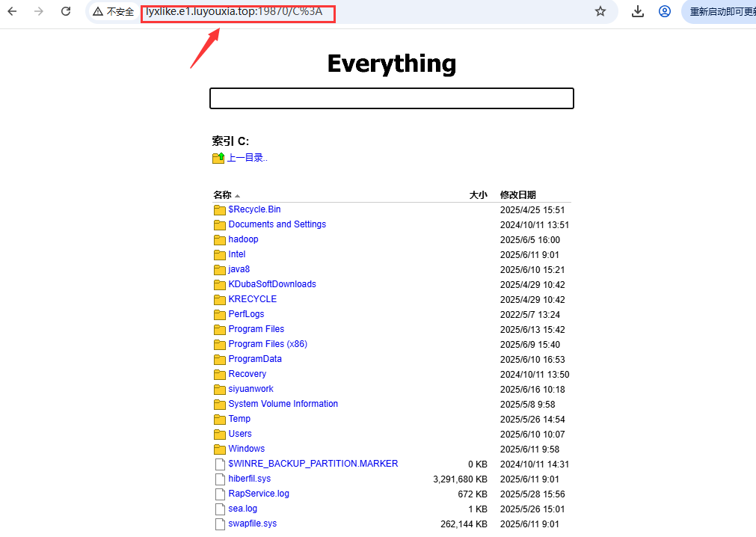Click folder icon beside Users
Viewport: 756px width, 537px height.
tap(220, 434)
